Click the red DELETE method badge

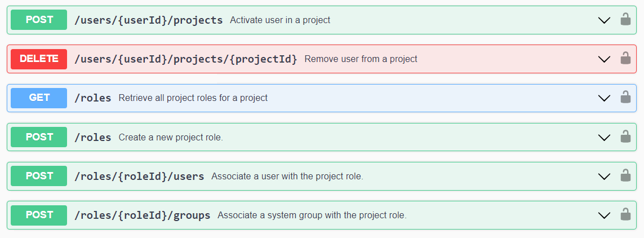[x=39, y=59]
